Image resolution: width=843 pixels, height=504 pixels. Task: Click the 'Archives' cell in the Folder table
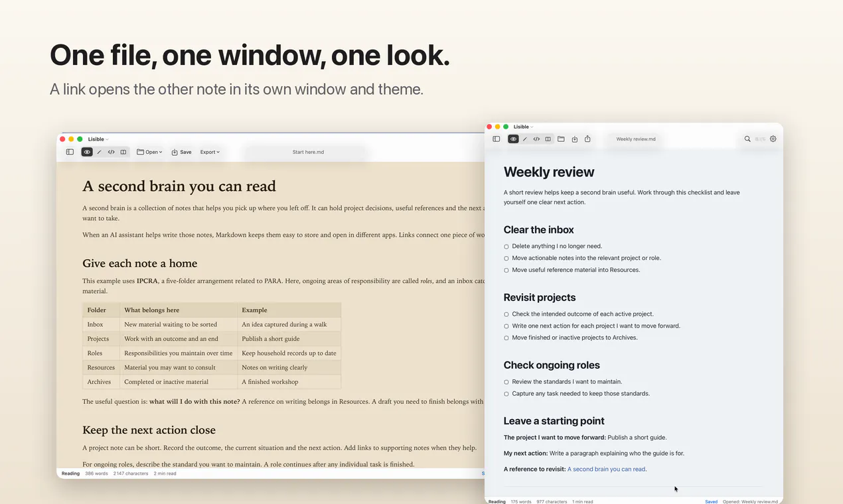pyautogui.click(x=102, y=382)
